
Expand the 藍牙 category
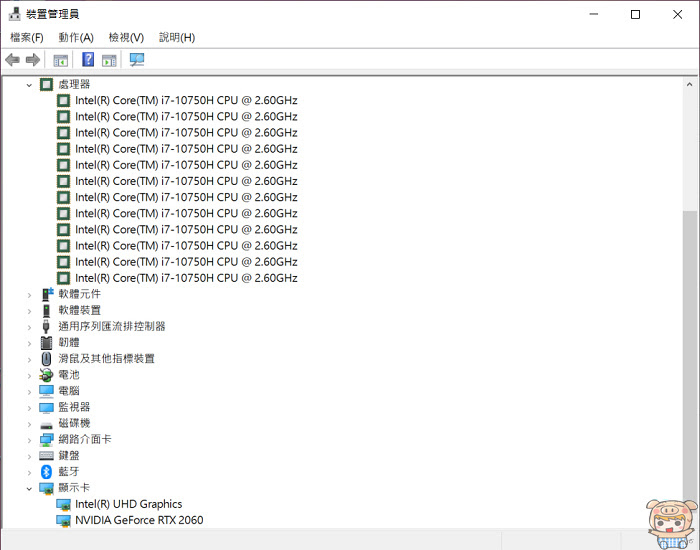point(29,472)
